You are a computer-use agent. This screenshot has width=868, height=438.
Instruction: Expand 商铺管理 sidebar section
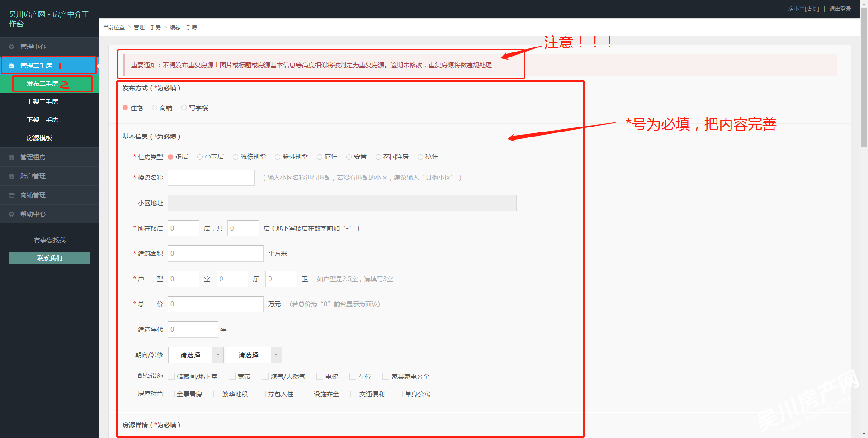[x=50, y=195]
